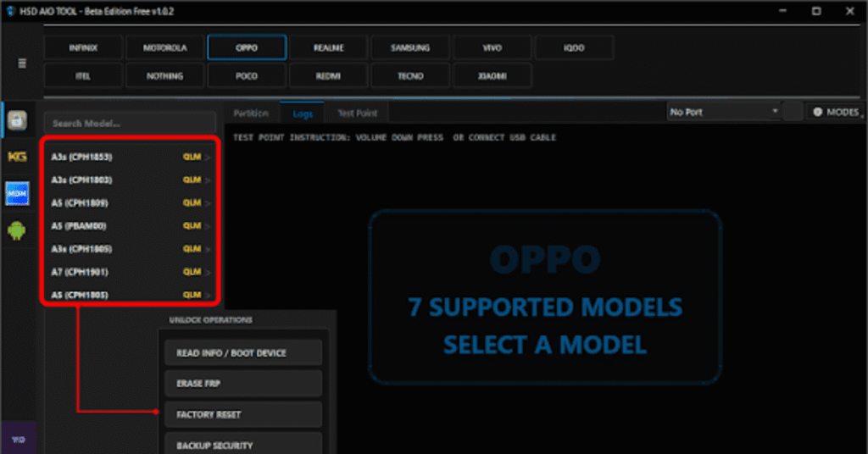Viewport: 868px width, 454px height.
Task: Click READ INFO / BOOT DEVICE
Action: [x=243, y=353]
